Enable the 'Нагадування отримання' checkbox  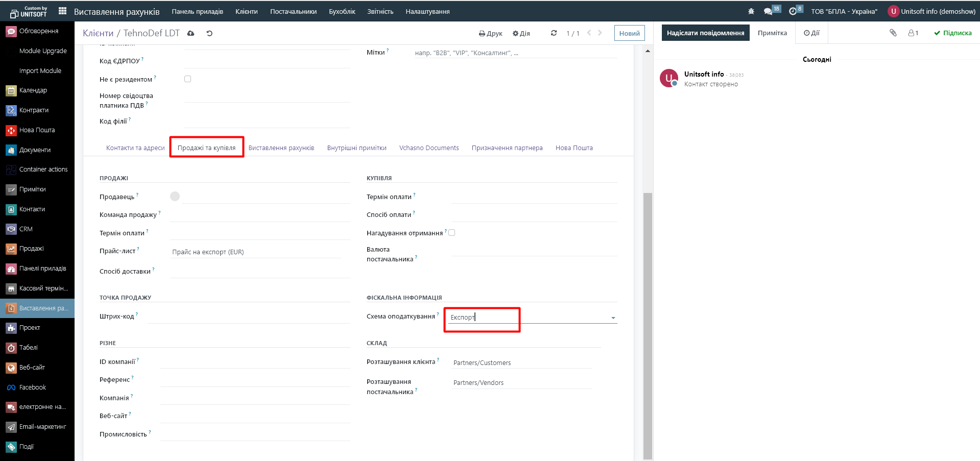(451, 233)
